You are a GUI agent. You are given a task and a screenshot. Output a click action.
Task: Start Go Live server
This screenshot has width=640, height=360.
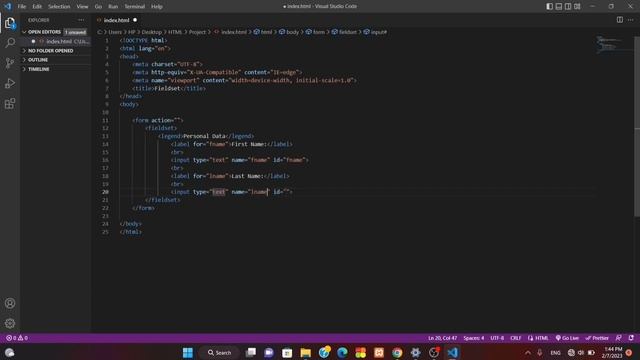click(567, 338)
